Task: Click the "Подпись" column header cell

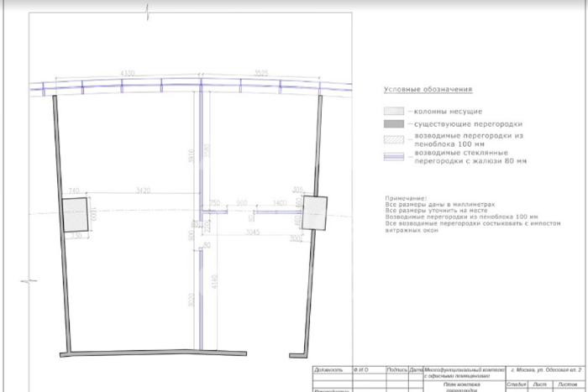Action: pos(396,369)
